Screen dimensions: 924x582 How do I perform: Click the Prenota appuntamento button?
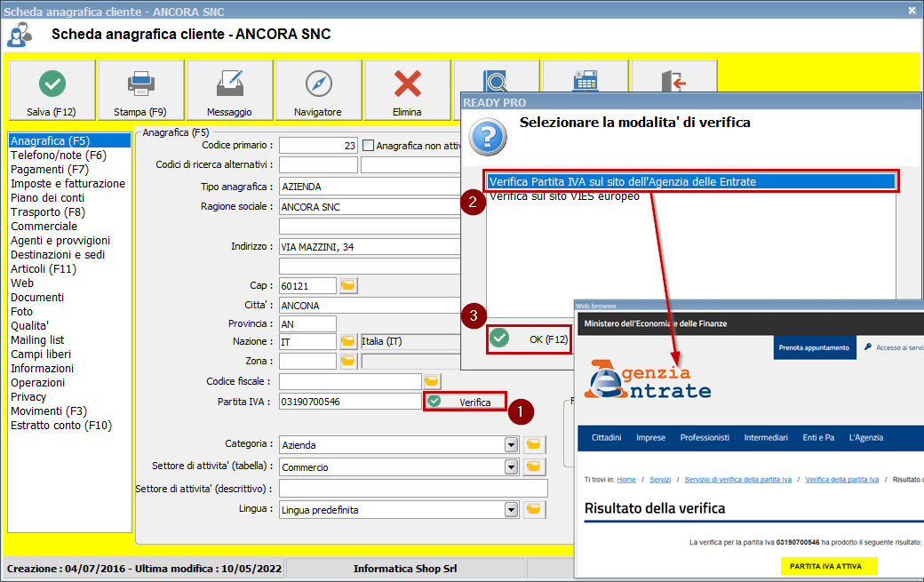tap(814, 347)
